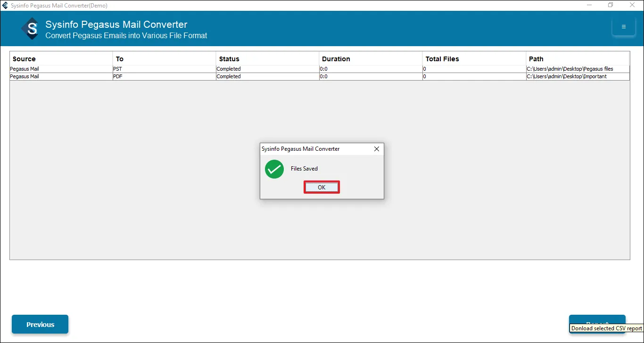Click the 0:0 duration in the PDF row

click(371, 77)
